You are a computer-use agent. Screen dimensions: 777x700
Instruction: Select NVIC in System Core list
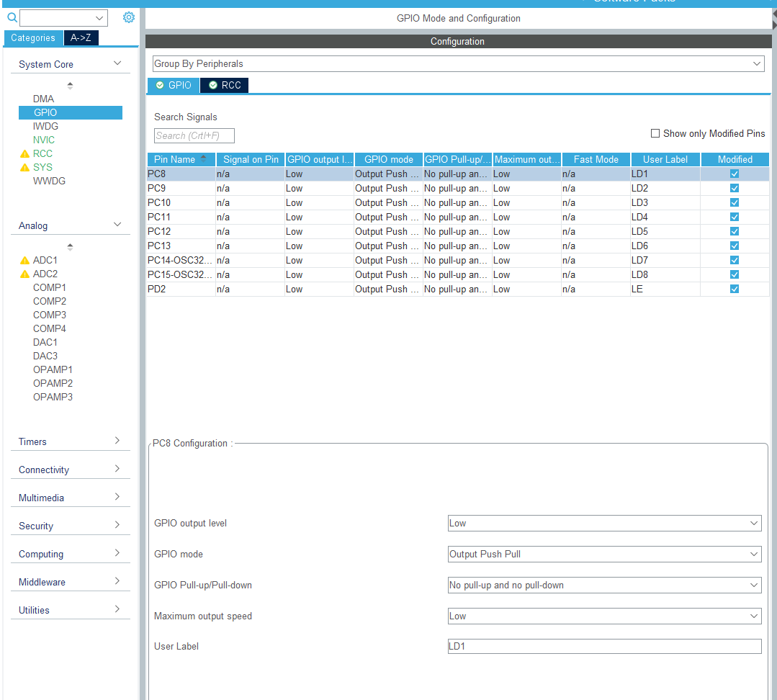point(44,140)
